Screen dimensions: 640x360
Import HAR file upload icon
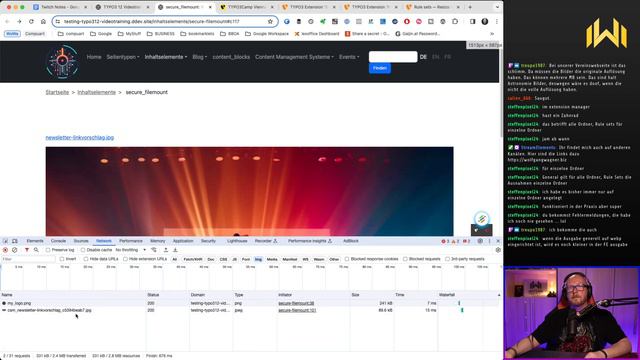click(166, 250)
